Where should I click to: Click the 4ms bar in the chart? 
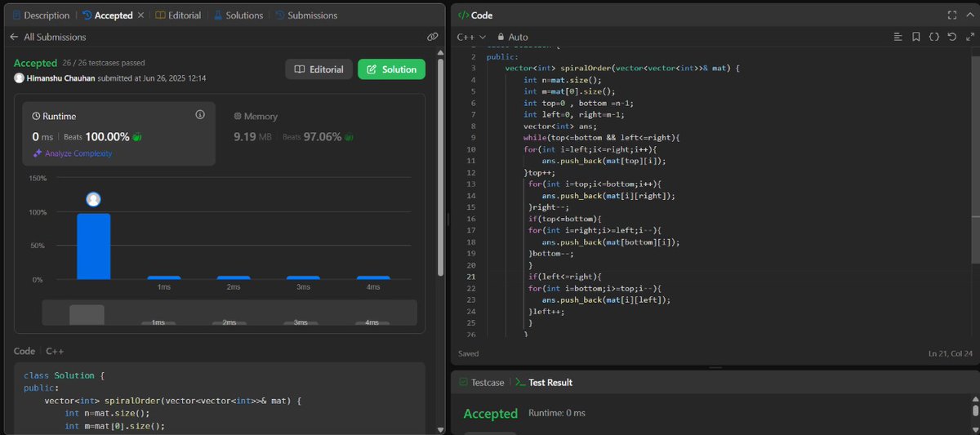372,277
